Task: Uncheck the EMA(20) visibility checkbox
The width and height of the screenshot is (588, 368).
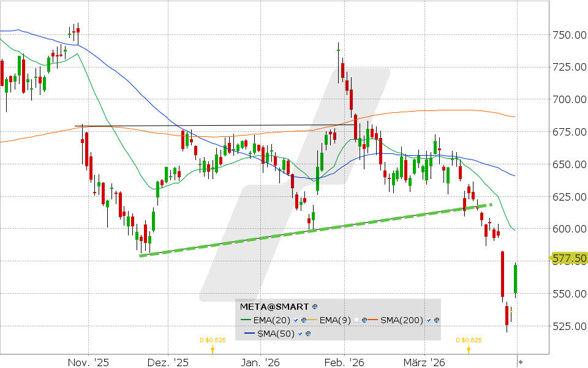Action: coord(296,320)
